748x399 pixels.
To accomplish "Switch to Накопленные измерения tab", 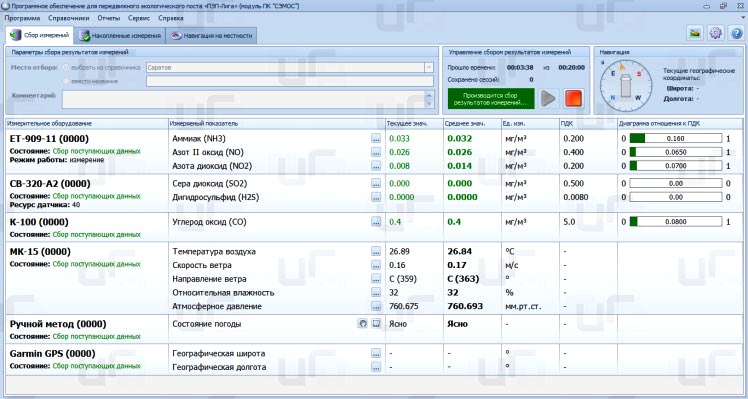I will coord(120,36).
